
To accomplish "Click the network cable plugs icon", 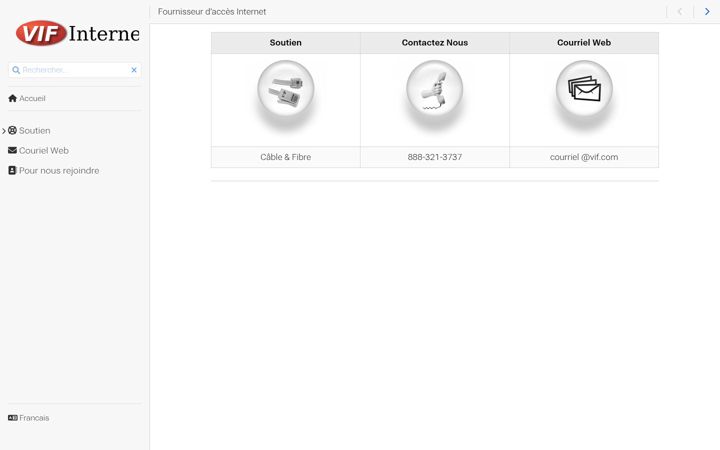I will (x=286, y=90).
